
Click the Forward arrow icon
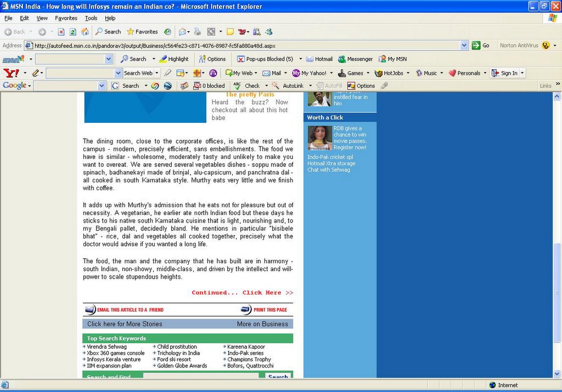click(42, 32)
